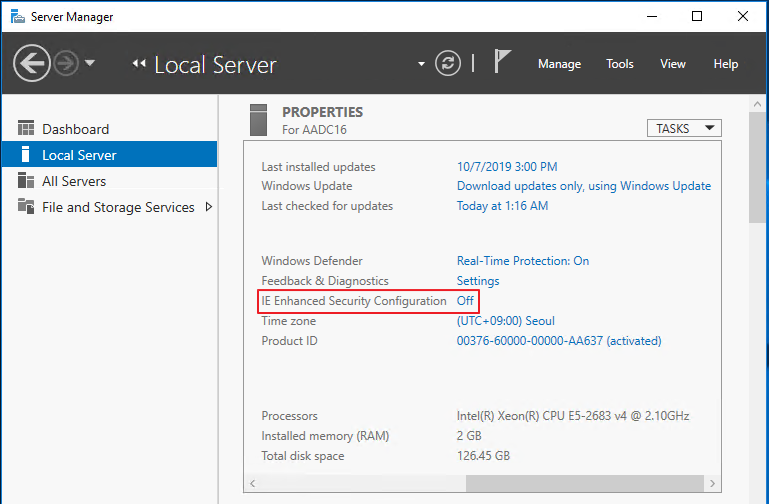Click the File and Storage Services icon

(x=26, y=206)
